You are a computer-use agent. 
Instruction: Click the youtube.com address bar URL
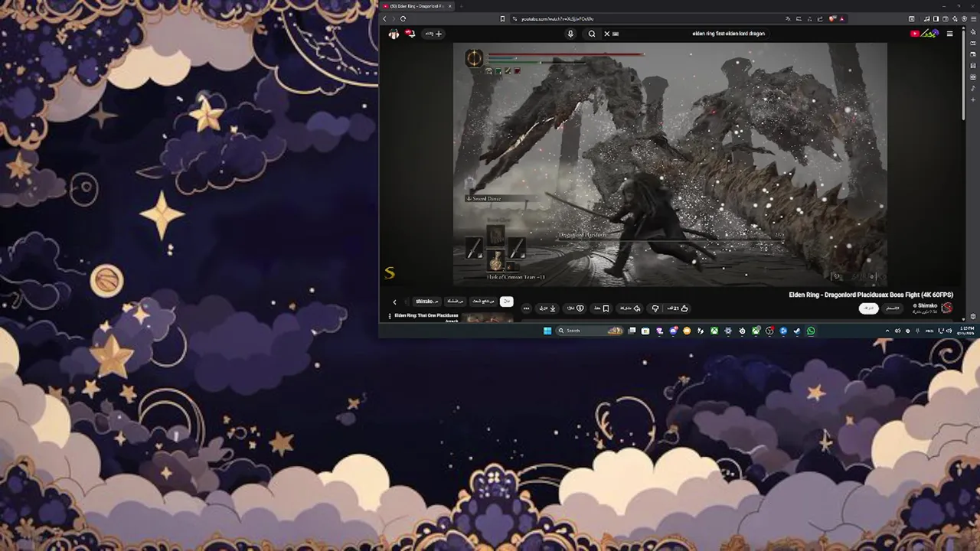point(558,18)
